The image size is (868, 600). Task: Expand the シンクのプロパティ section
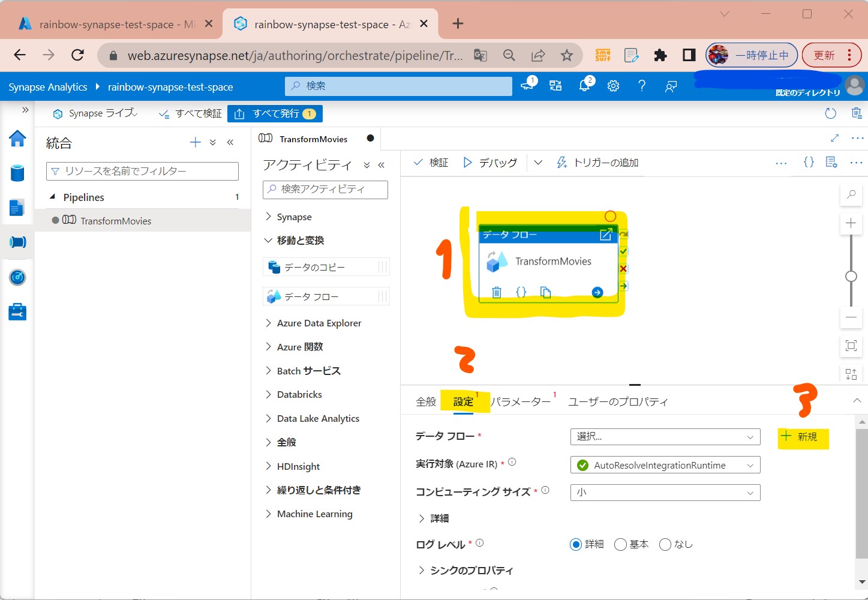422,570
